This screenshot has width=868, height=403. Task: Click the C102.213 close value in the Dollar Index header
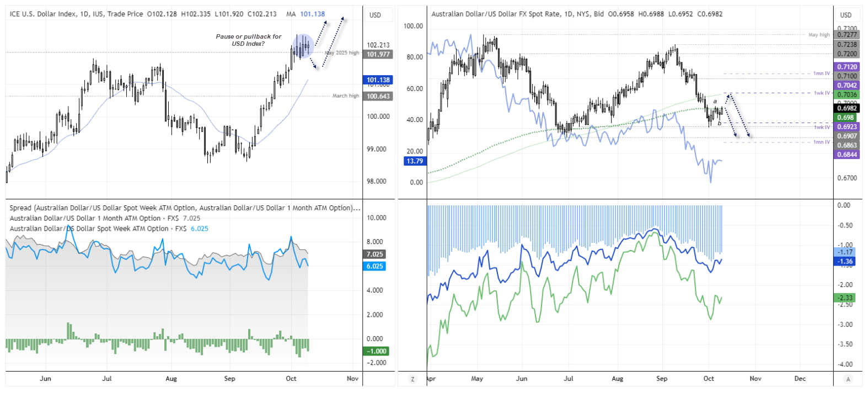point(262,14)
